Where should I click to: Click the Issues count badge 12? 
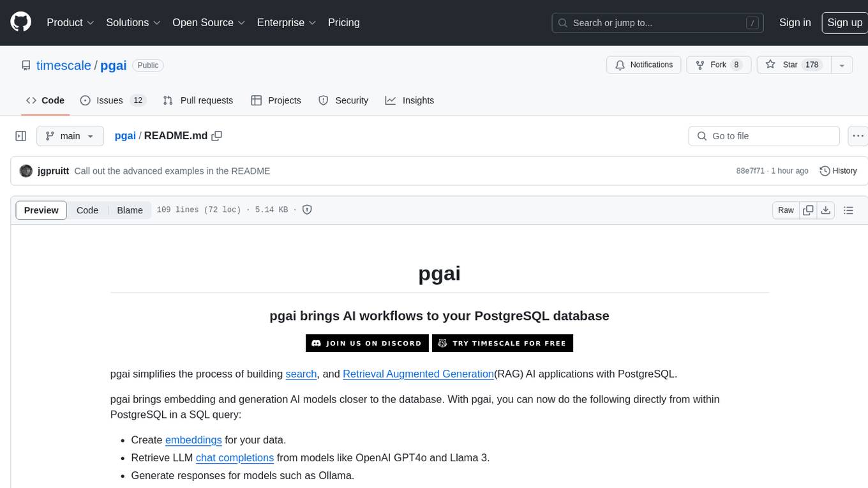pos(138,100)
